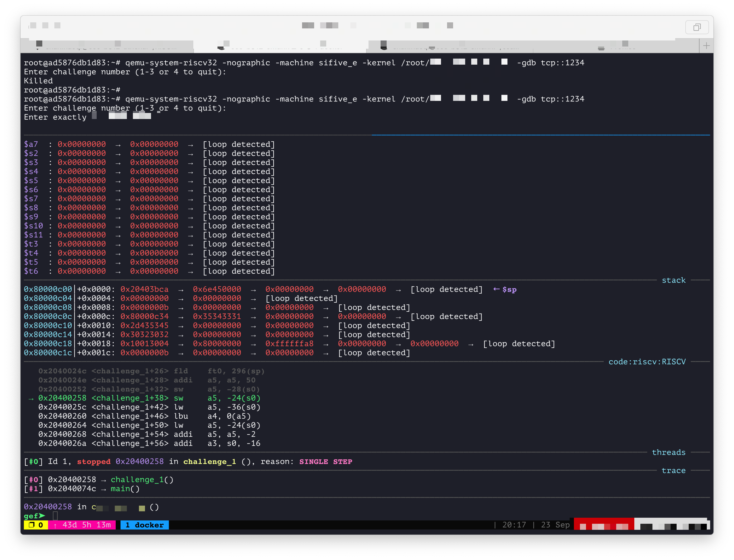Switch to the third terminal tab
Viewport: 734px width, 560px height.
tap(450, 46)
